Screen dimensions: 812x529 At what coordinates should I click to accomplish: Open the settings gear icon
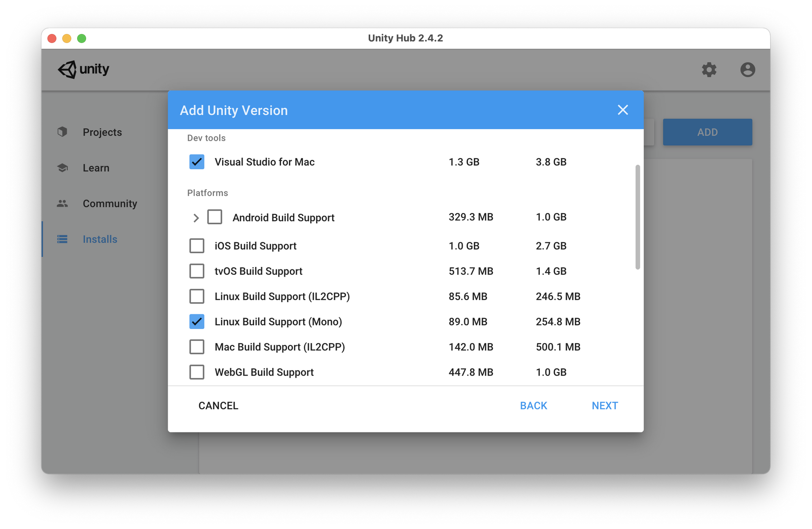[709, 69]
